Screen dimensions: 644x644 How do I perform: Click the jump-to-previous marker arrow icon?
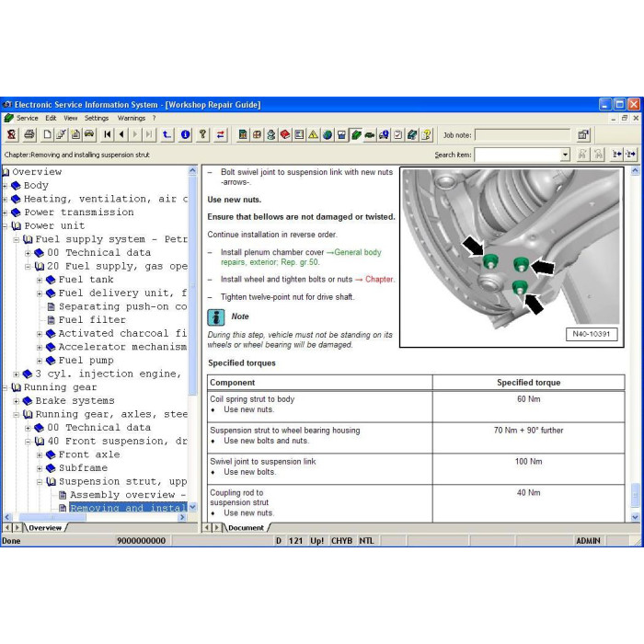(616, 155)
